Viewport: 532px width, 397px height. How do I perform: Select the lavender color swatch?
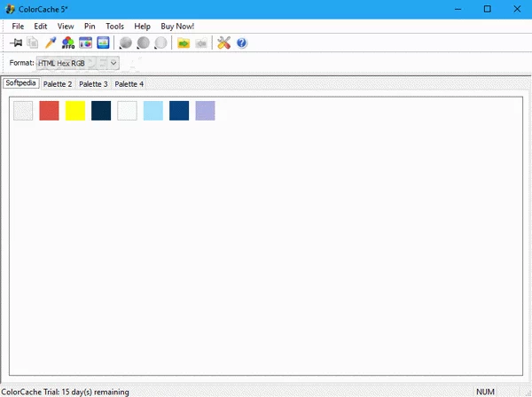click(x=205, y=111)
